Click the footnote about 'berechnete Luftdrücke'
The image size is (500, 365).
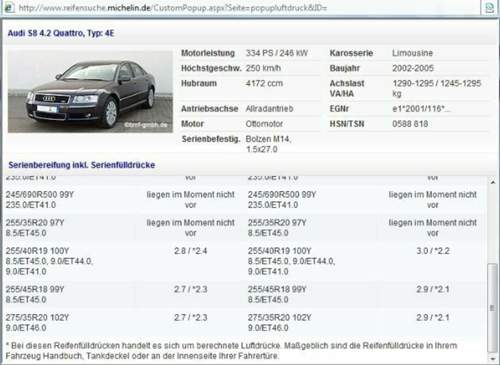click(232, 351)
